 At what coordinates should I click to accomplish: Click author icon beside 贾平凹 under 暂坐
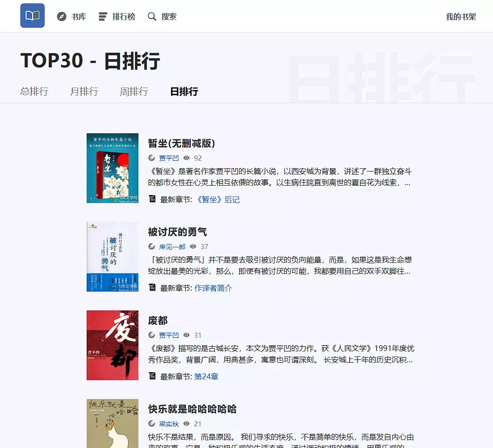152,158
